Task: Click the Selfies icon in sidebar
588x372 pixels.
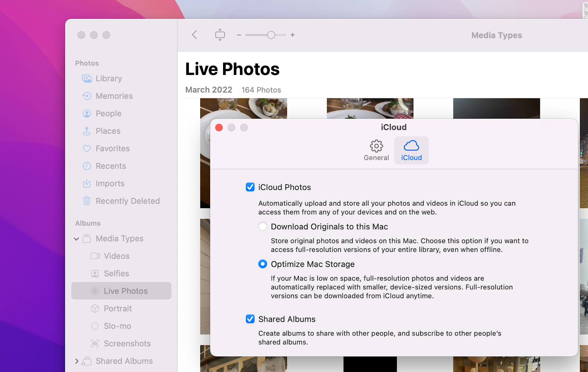Action: pos(95,274)
